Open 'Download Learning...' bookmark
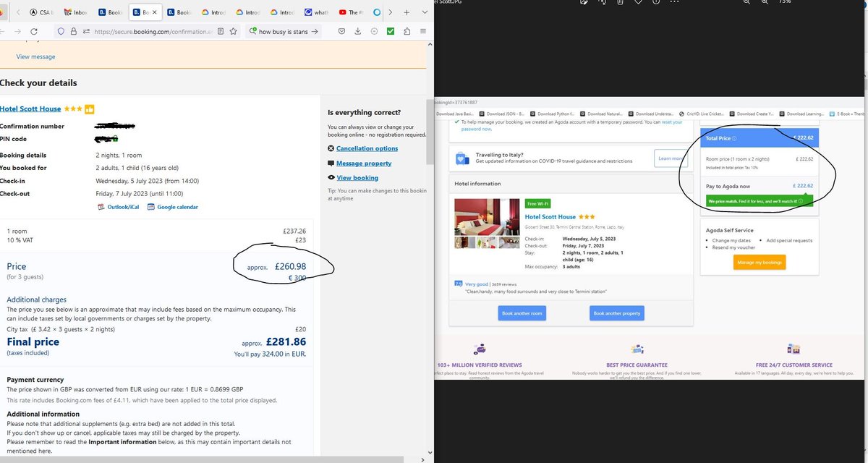The width and height of the screenshot is (868, 463). [801, 114]
